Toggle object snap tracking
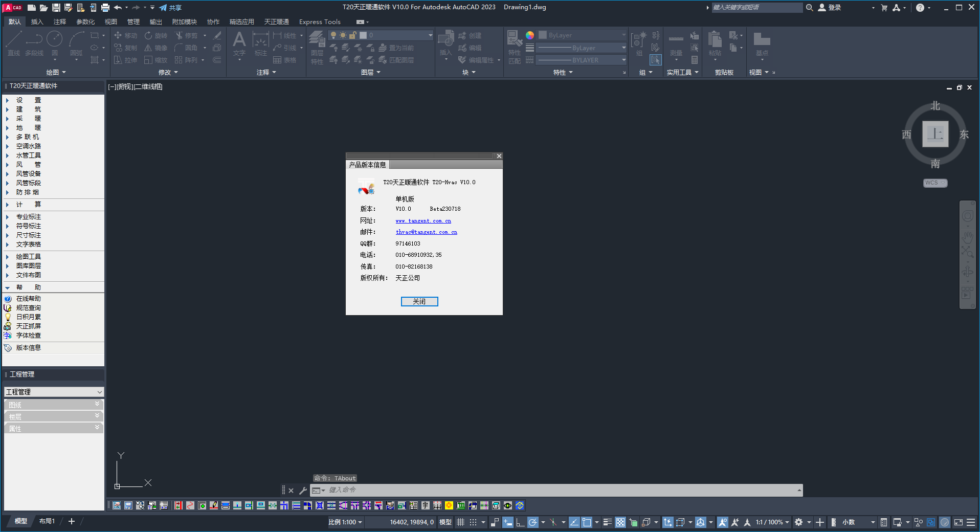Image resolution: width=980 pixels, height=532 pixels. (574, 522)
